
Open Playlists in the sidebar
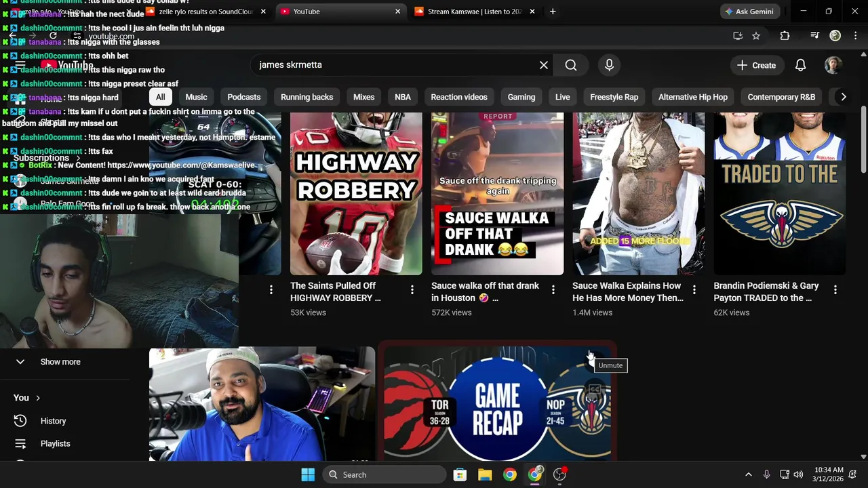[55, 443]
